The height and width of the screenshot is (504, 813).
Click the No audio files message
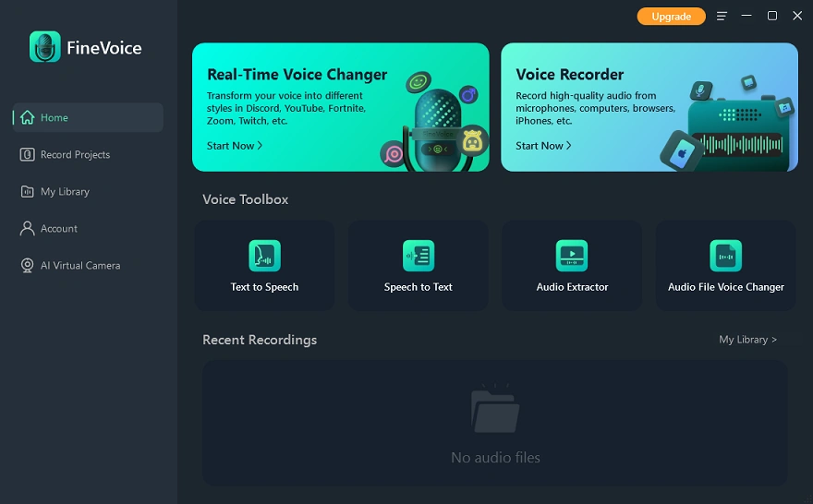[495, 457]
